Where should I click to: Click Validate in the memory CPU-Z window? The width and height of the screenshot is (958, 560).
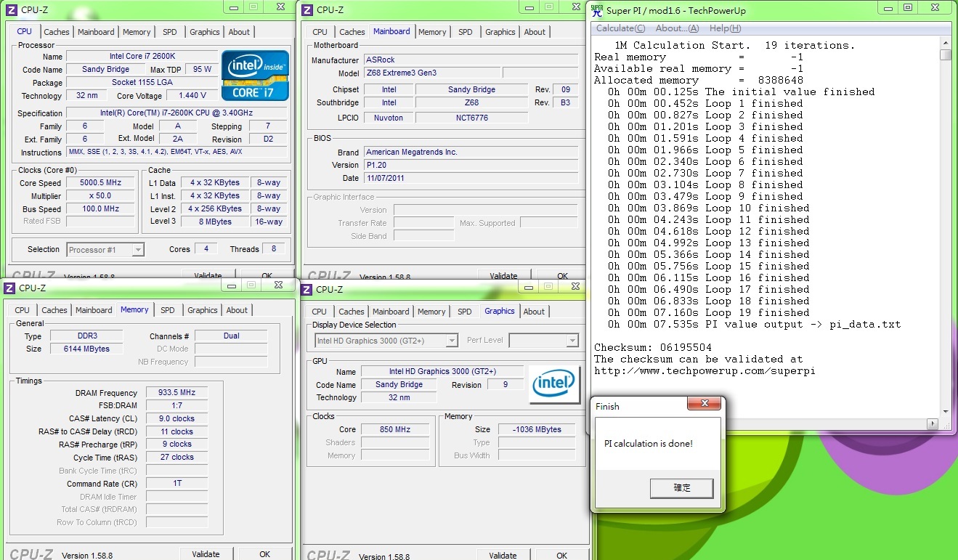pyautogui.click(x=206, y=554)
